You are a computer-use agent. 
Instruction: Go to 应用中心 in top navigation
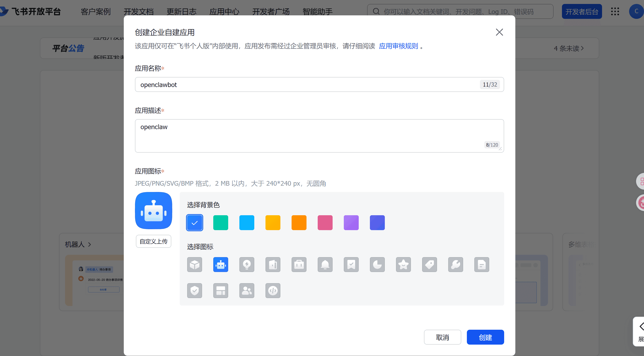pos(224,11)
